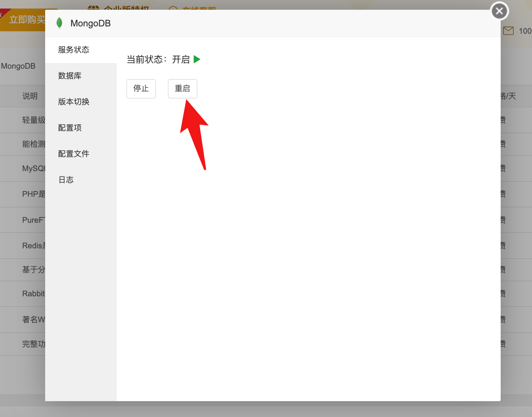
Task: Go to the 配置文件 tab
Action: pos(81,154)
